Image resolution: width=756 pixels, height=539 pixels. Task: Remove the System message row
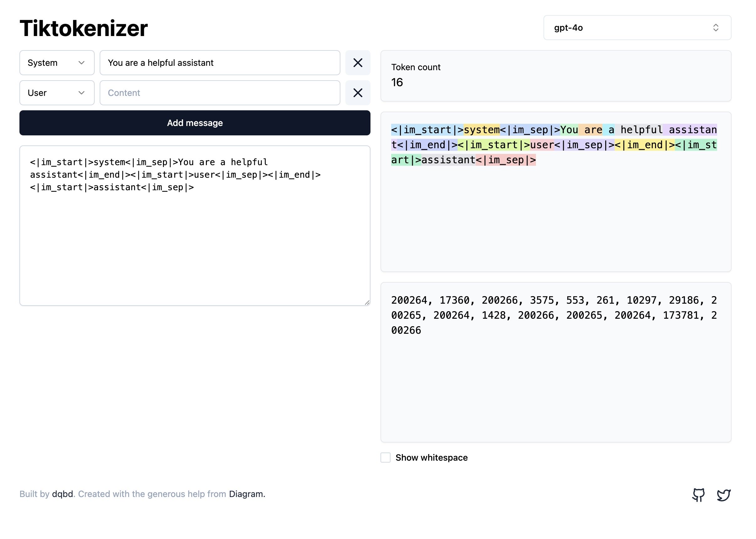358,63
